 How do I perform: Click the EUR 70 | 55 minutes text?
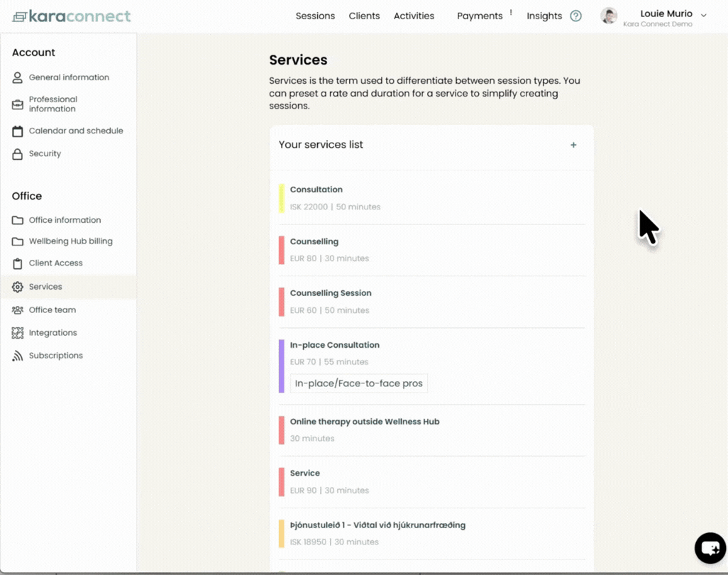click(329, 362)
